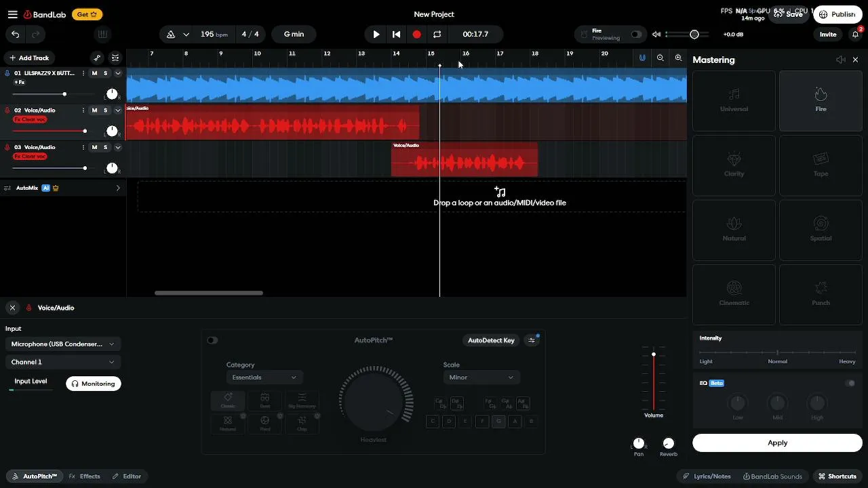Open the Lyrics/Notes tab
The height and width of the screenshot is (488, 868).
707,476
